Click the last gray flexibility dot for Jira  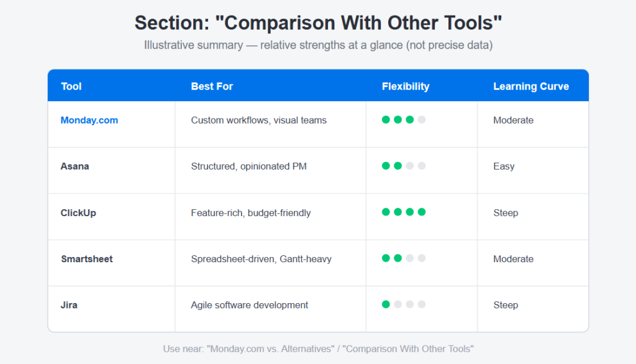tap(422, 304)
